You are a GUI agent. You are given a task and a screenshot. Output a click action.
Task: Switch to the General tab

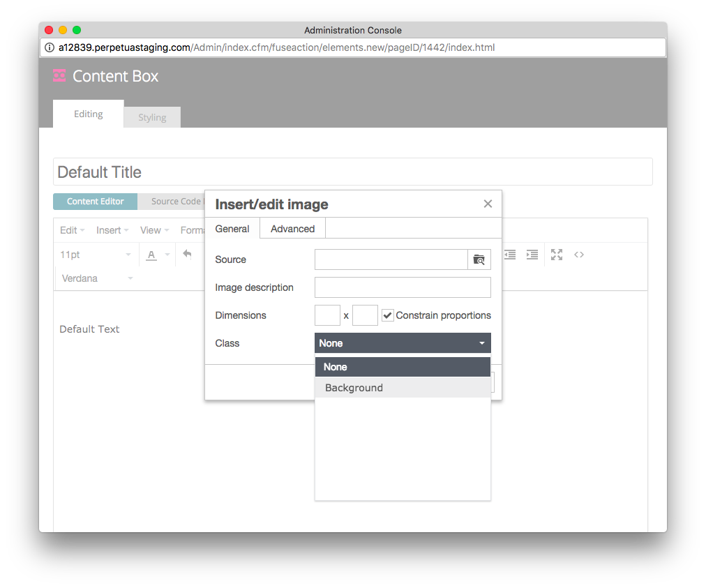232,229
